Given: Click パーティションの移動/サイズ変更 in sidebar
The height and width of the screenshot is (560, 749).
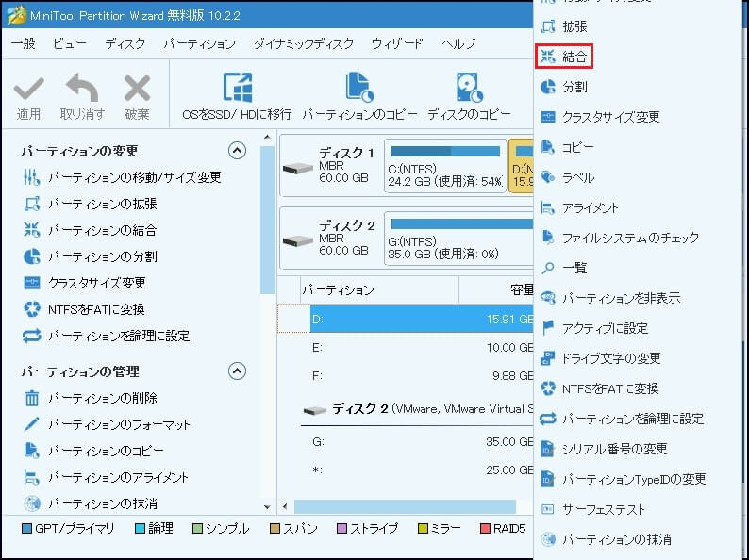Looking at the screenshot, I should (134, 177).
